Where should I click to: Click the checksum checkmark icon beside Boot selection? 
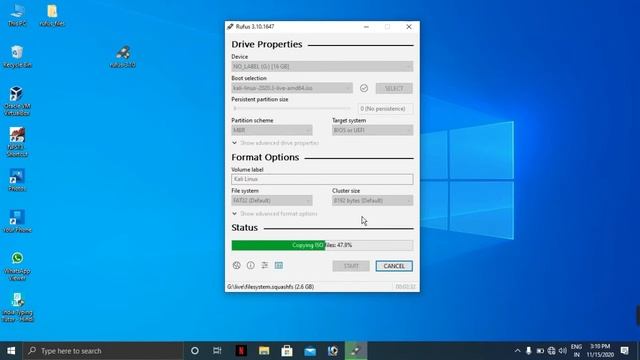coord(364,88)
